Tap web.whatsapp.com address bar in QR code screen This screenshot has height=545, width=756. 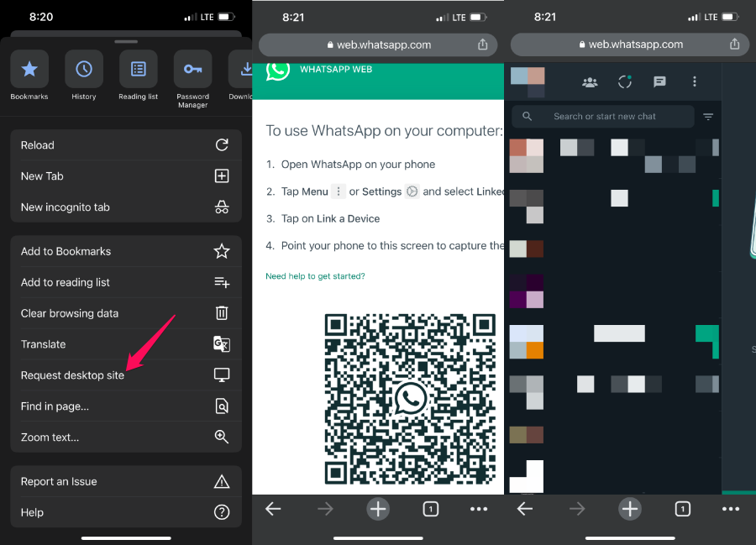pos(378,45)
